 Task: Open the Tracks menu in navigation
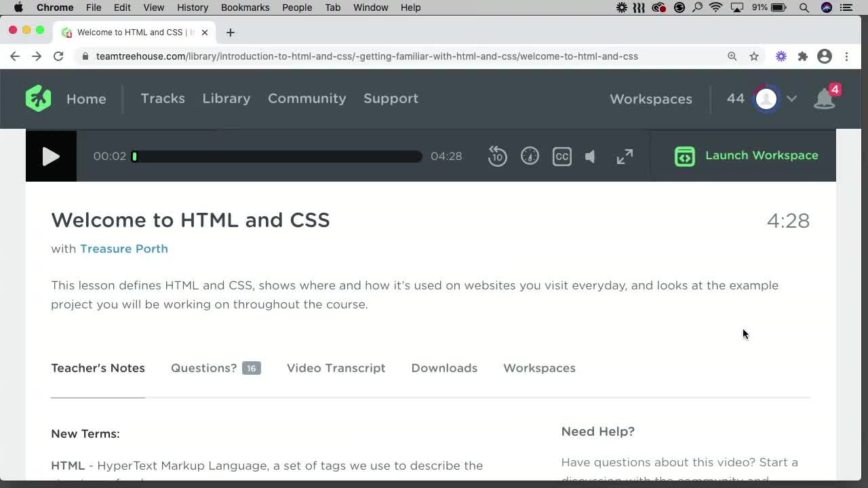coord(163,98)
